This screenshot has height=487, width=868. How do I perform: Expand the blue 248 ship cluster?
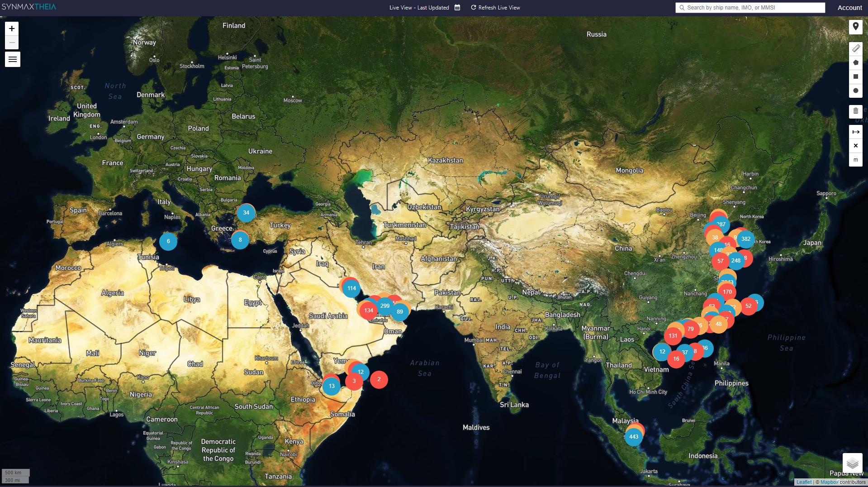point(736,261)
